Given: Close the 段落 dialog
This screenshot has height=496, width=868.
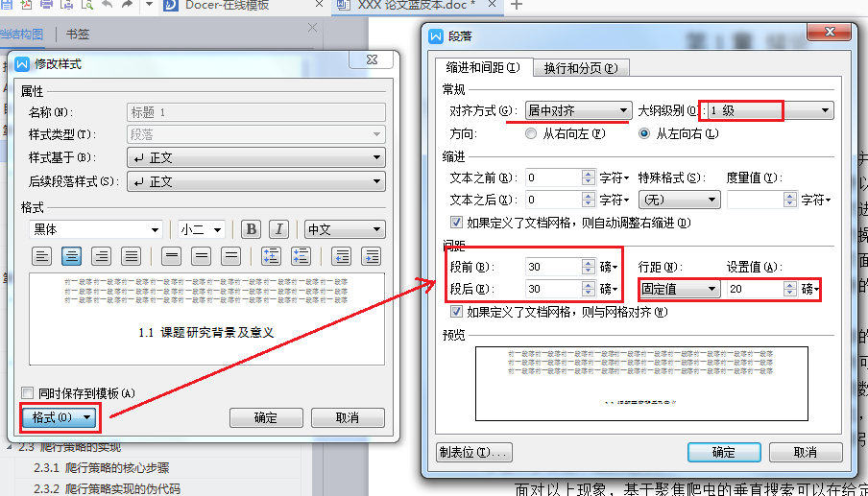Looking at the screenshot, I should tap(830, 32).
